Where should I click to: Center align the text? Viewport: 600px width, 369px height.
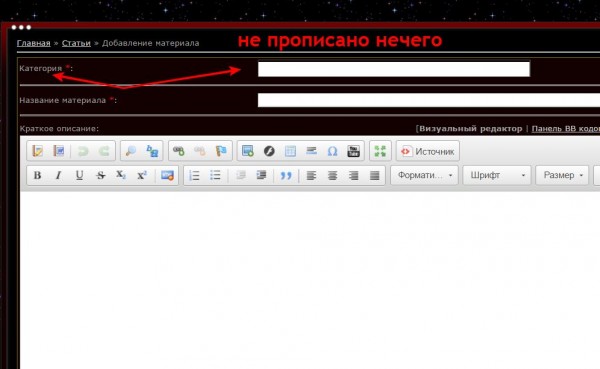[x=333, y=175]
